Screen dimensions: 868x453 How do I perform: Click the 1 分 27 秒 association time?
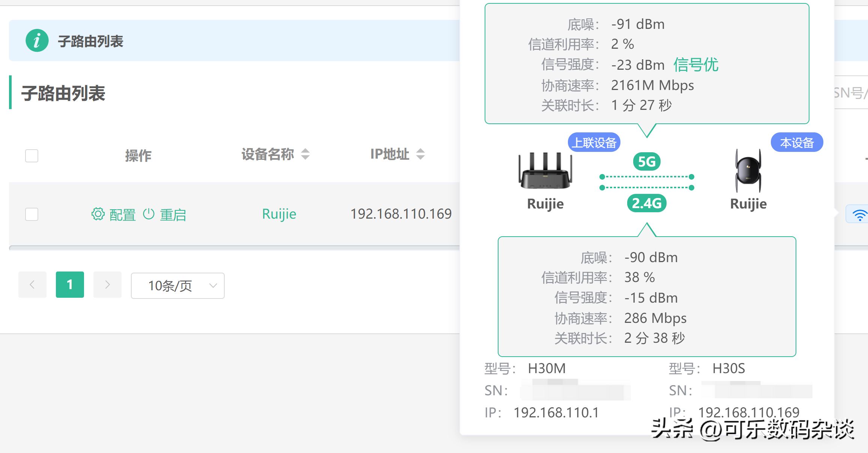pos(641,105)
